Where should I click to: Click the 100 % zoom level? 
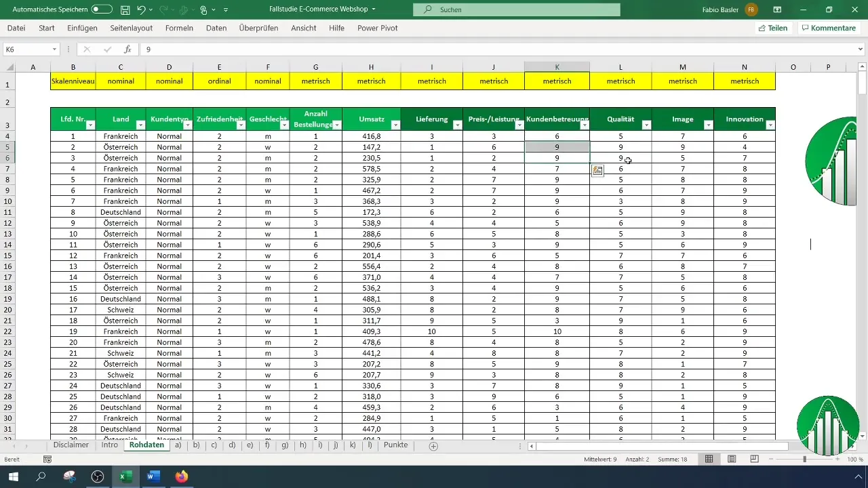tap(854, 460)
